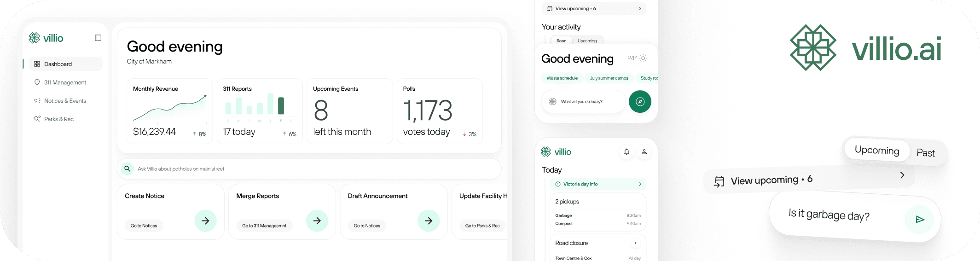
Task: Open Dashboard in the sidebar
Action: [65, 64]
